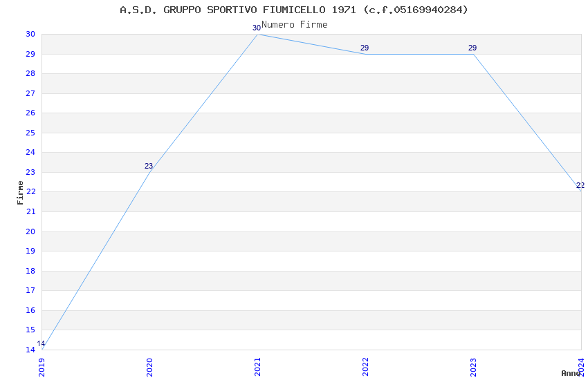Select the 2021 peak data label 30

pyautogui.click(x=257, y=28)
